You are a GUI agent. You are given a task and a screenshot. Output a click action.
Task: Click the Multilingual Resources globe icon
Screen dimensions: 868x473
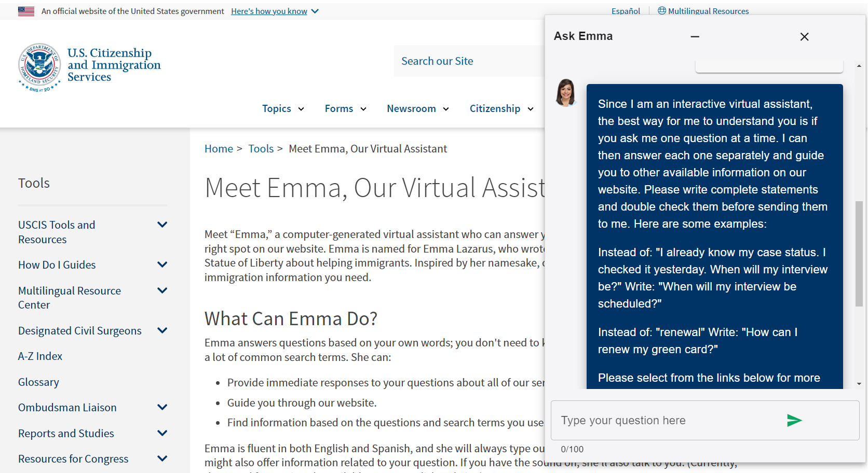click(x=662, y=10)
